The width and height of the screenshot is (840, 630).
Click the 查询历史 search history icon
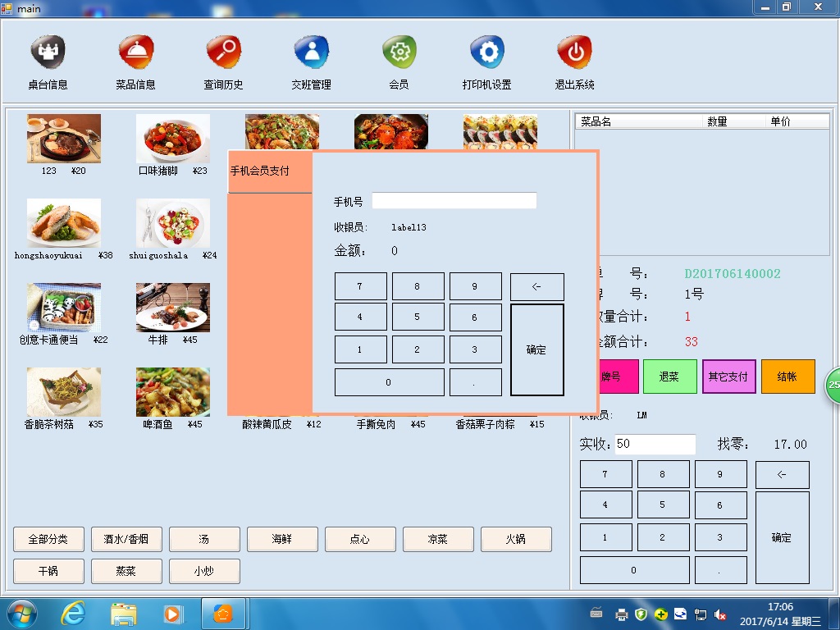tap(223, 53)
